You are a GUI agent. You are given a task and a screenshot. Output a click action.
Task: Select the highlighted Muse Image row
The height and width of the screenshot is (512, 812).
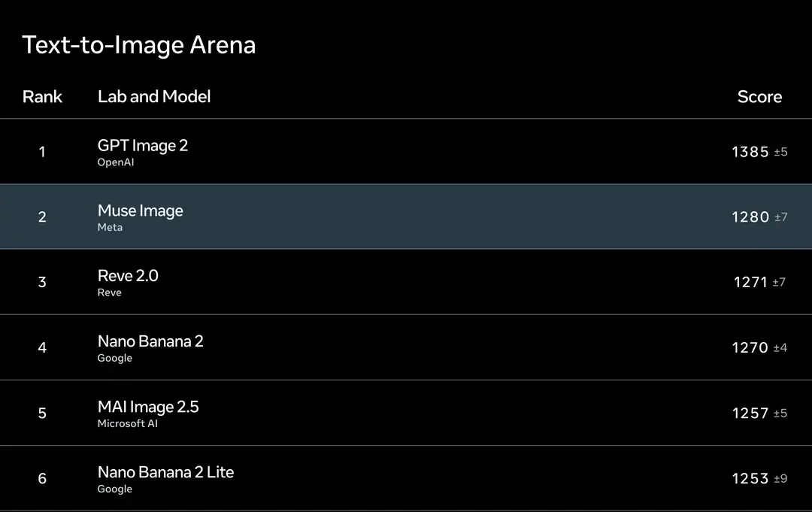[406, 217]
